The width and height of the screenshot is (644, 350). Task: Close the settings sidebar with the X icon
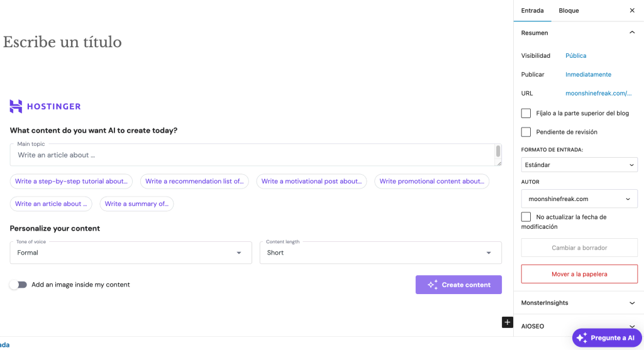click(632, 11)
